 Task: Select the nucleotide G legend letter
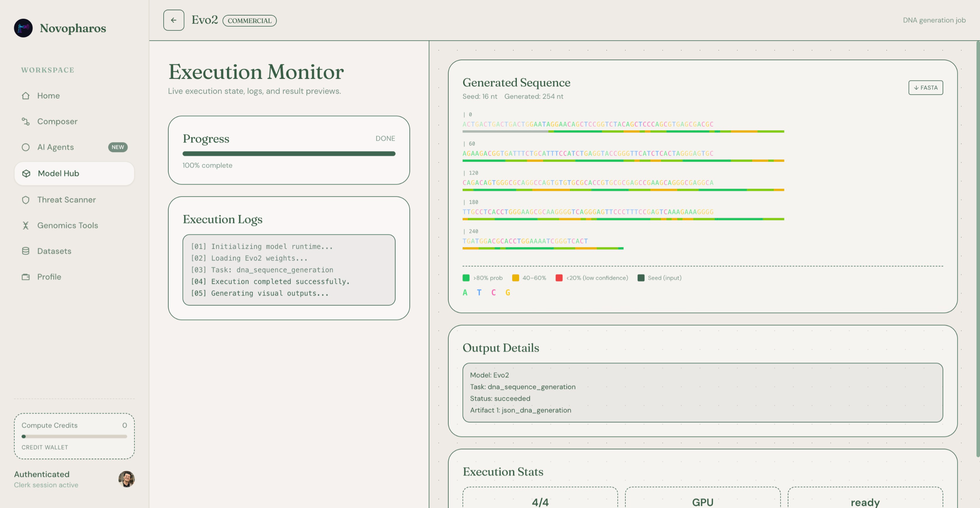point(508,292)
